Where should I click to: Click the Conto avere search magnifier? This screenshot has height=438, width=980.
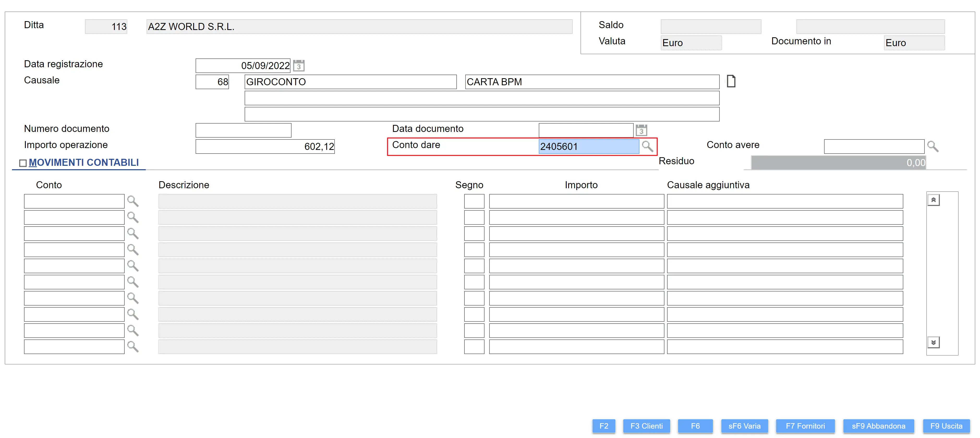[x=933, y=146]
